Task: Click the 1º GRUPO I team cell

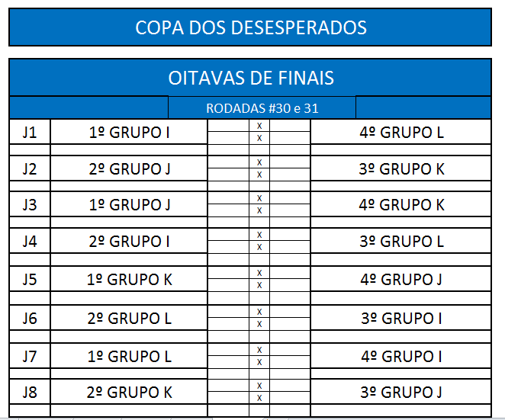Action: (x=129, y=132)
